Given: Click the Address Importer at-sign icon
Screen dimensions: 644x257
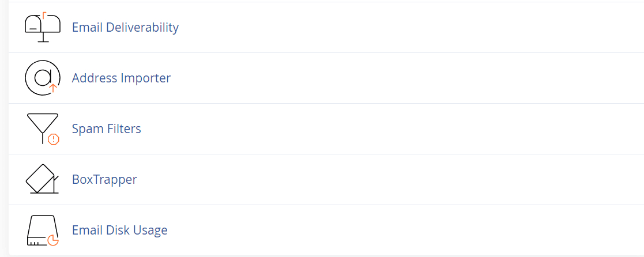Looking at the screenshot, I should [x=42, y=77].
